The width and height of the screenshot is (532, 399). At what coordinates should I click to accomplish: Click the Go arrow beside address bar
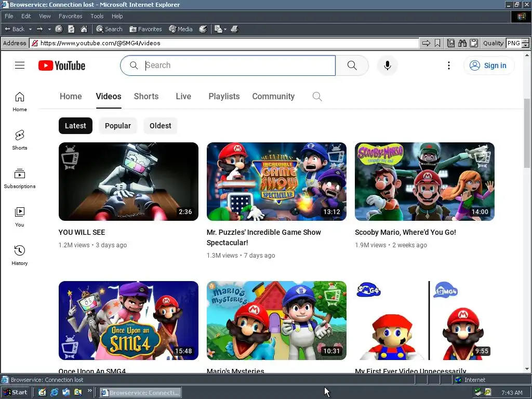426,43
